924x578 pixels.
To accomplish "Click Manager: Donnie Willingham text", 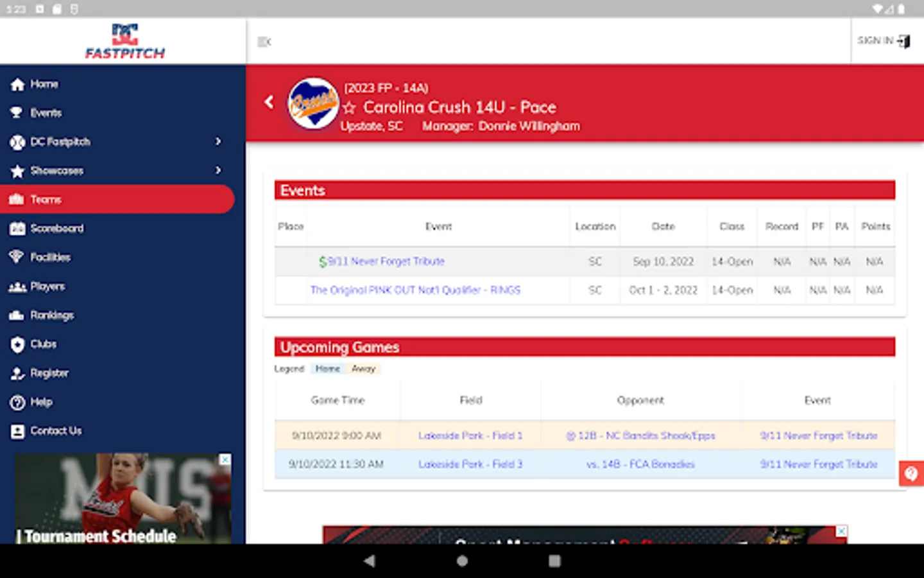I will pos(501,126).
